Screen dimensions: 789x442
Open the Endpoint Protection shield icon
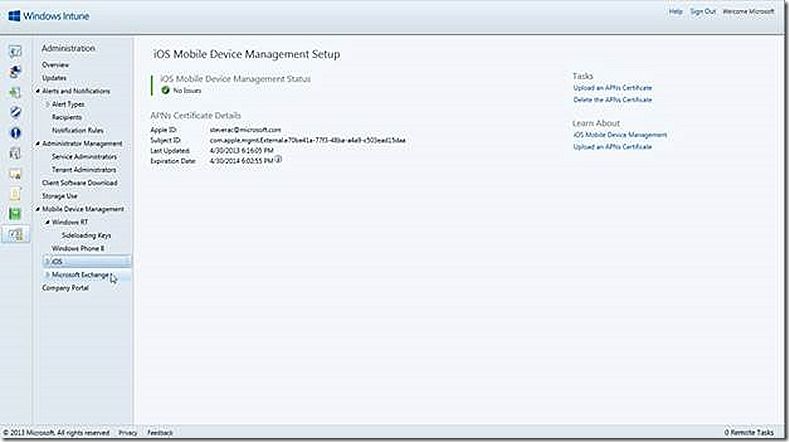tap(16, 112)
